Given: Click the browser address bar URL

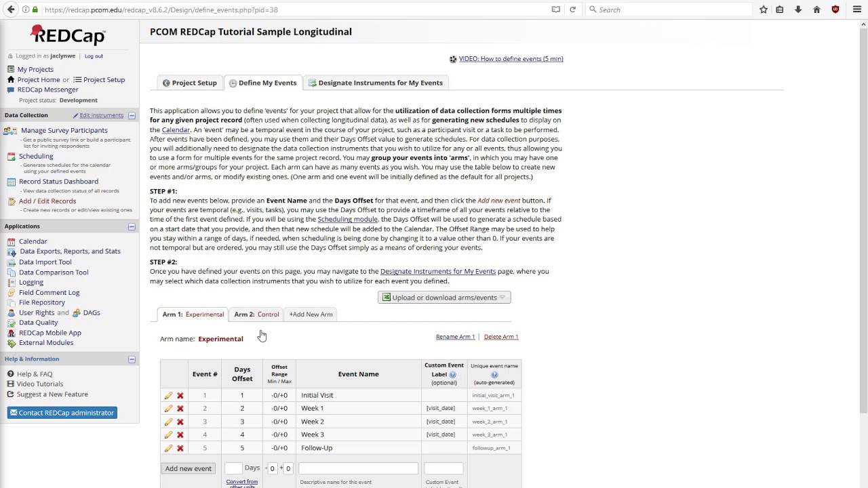Looking at the screenshot, I should coord(161,9).
